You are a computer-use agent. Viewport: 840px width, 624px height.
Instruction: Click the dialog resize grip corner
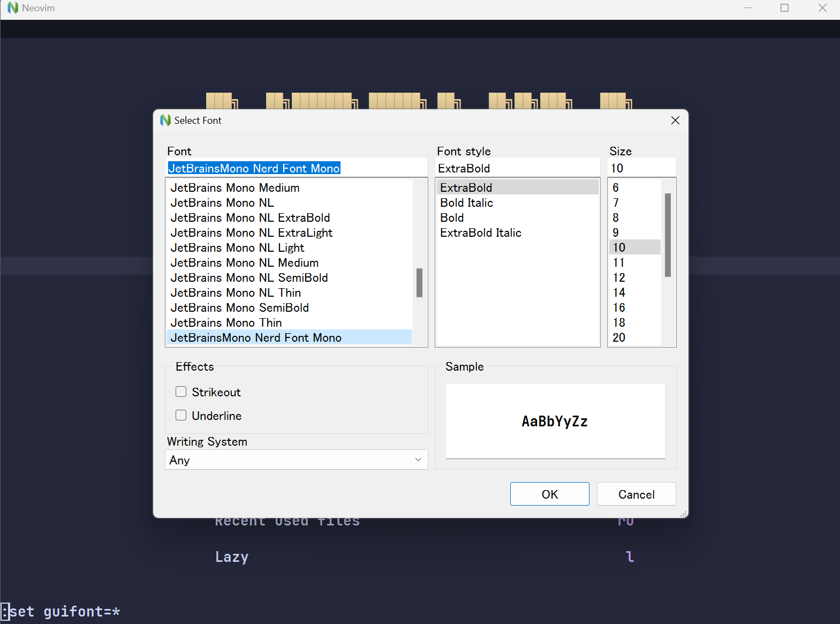pyautogui.click(x=684, y=514)
